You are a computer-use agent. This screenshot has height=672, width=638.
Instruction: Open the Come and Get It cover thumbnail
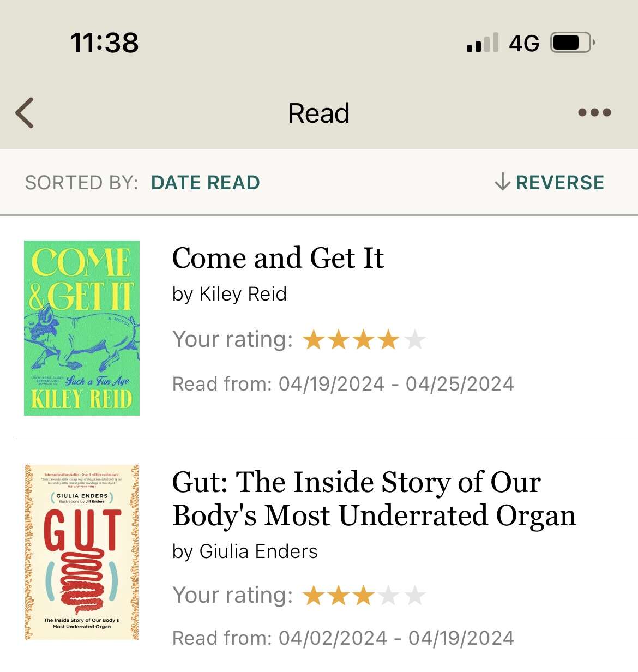(x=82, y=328)
